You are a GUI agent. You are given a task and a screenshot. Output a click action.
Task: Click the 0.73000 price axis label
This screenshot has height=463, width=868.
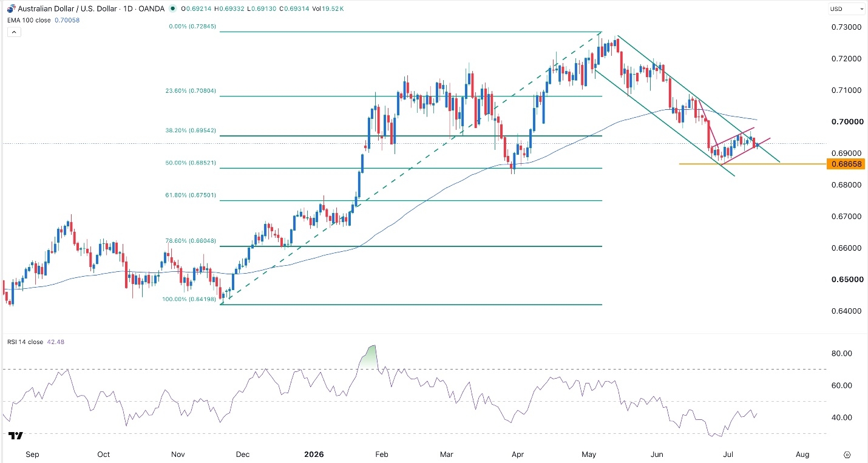point(845,27)
